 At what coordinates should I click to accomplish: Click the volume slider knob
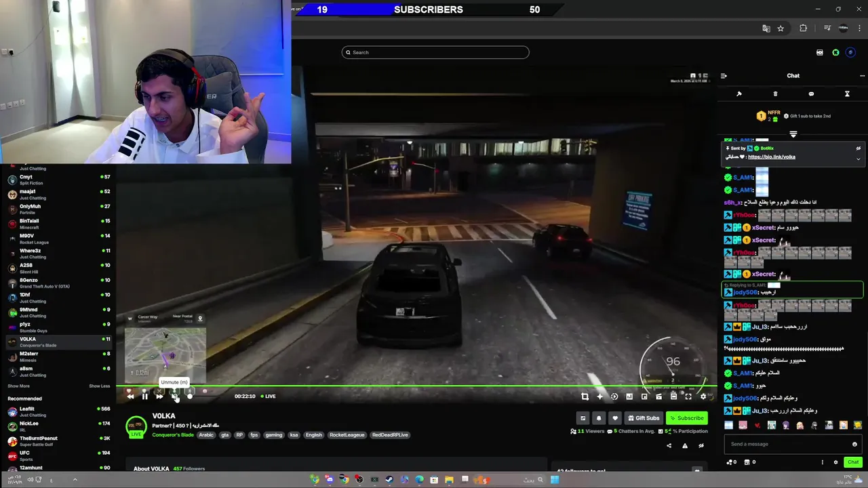190,396
